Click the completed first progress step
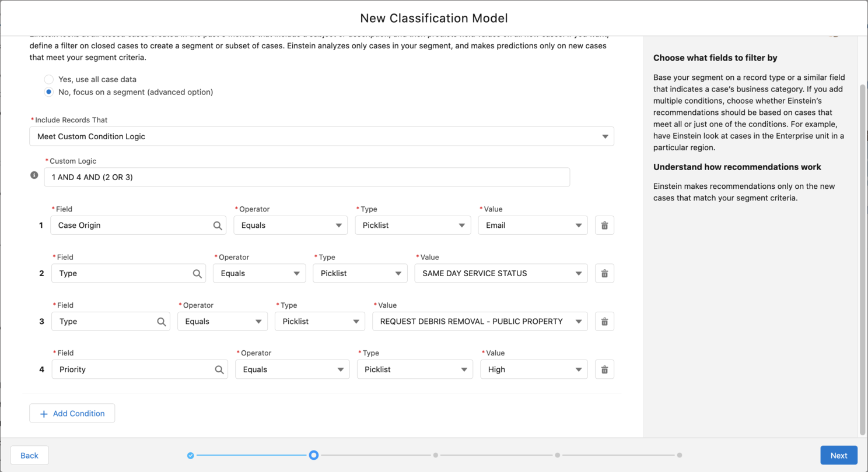 pyautogui.click(x=191, y=456)
